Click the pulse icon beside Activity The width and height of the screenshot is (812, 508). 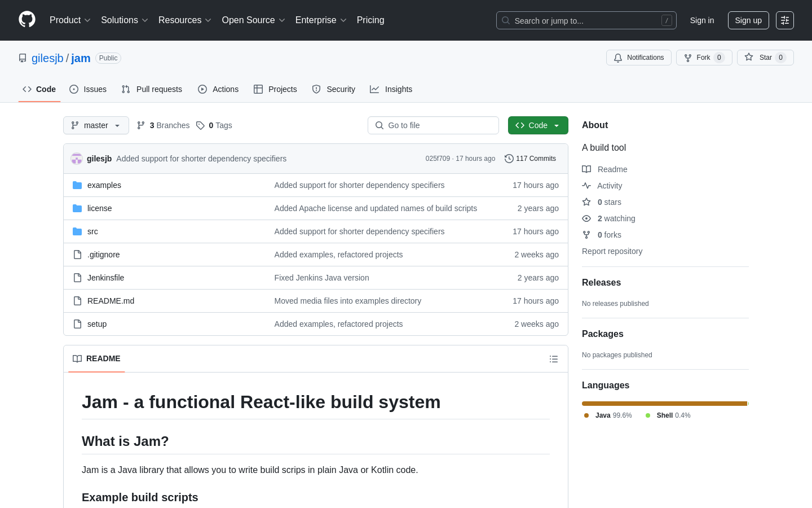(586, 186)
